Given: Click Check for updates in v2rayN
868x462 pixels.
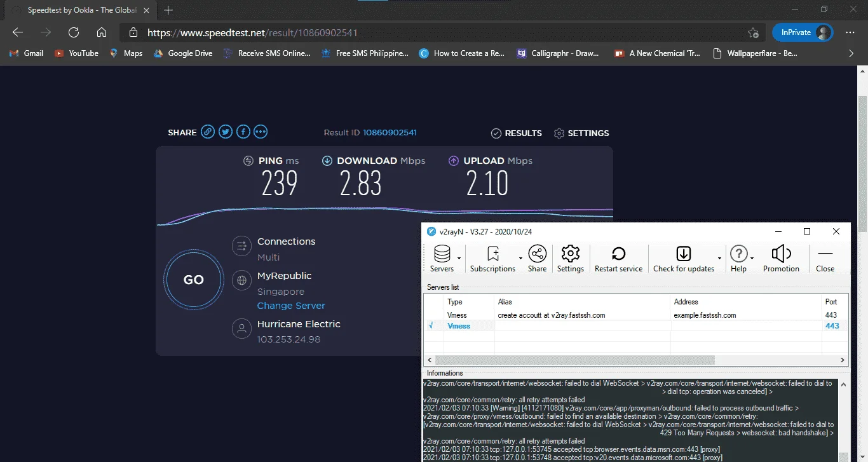Looking at the screenshot, I should coord(684,259).
